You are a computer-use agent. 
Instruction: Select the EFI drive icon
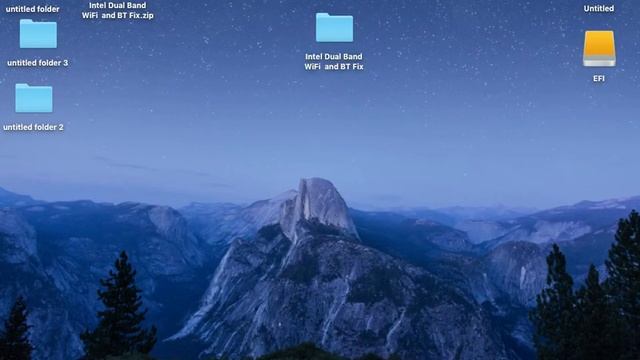599,49
